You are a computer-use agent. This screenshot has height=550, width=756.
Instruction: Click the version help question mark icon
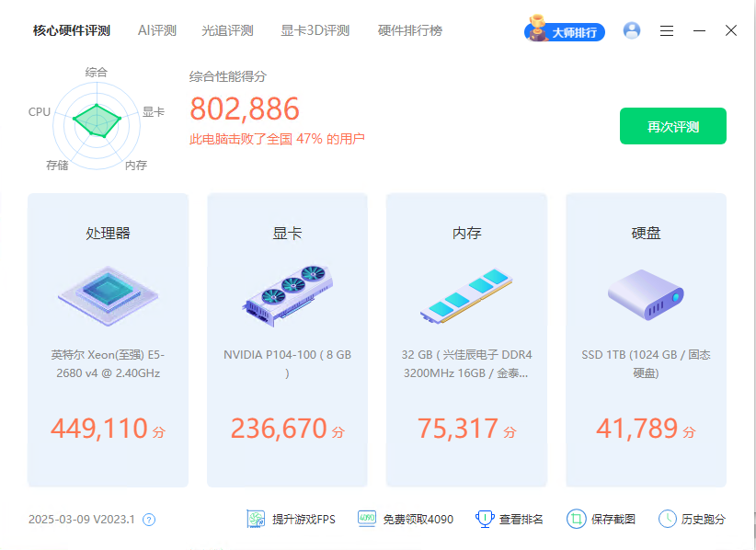(x=149, y=520)
